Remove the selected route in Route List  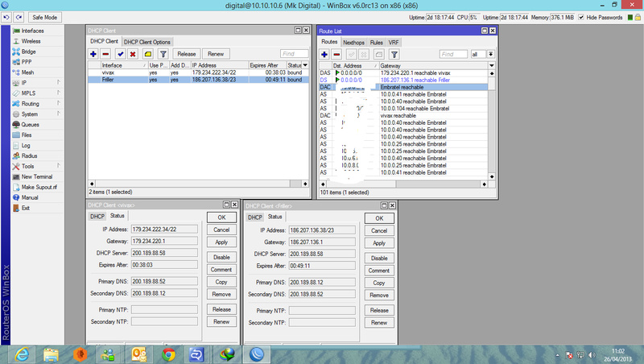tap(336, 54)
